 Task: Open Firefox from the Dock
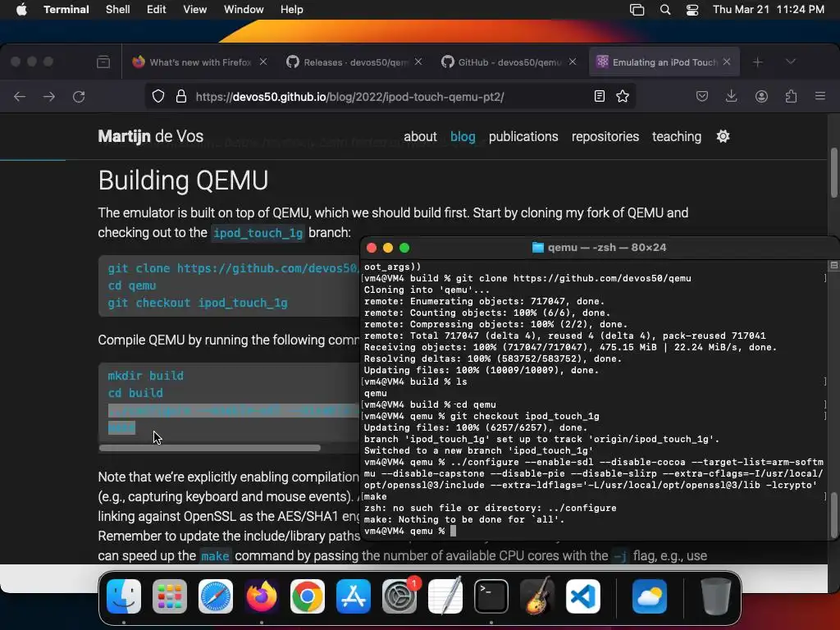pos(262,596)
